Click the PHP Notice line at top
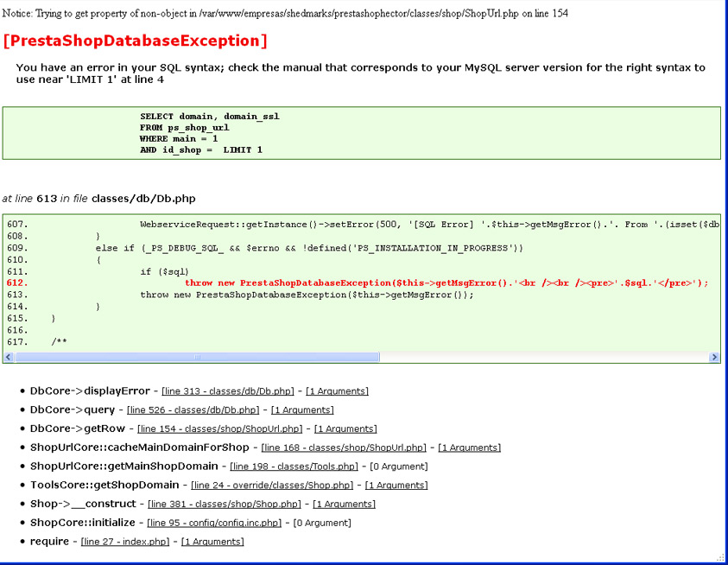The image size is (728, 565). (x=285, y=13)
